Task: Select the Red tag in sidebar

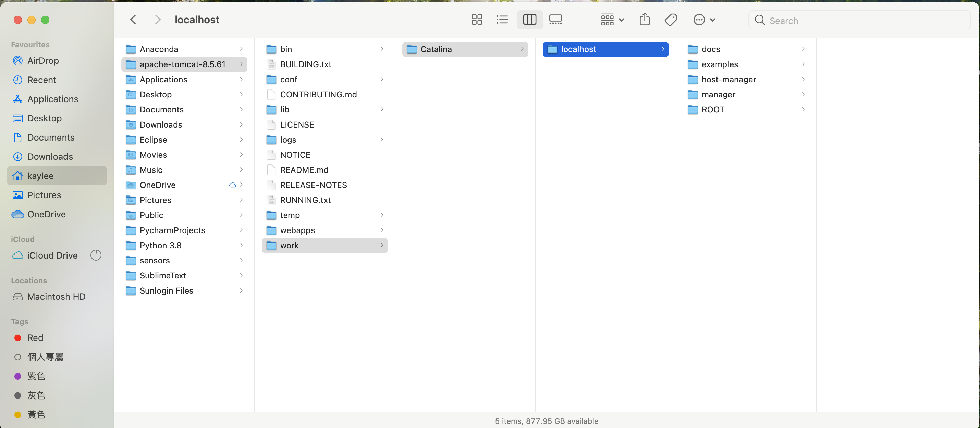Action: [35, 338]
